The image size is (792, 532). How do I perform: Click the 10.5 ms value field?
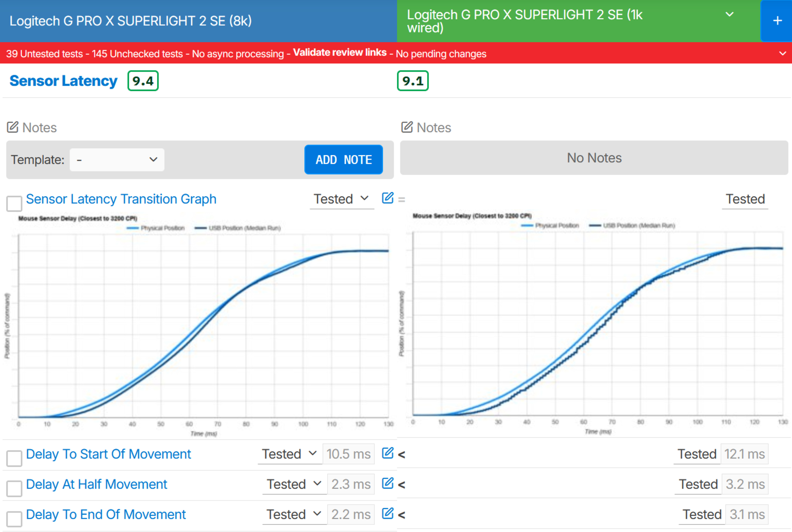coord(348,454)
